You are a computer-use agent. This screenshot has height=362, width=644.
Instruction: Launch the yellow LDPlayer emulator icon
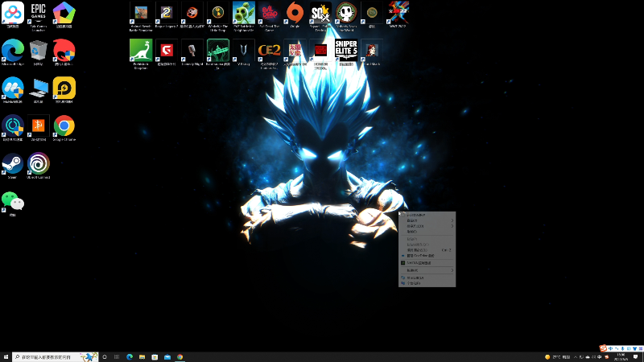(64, 90)
